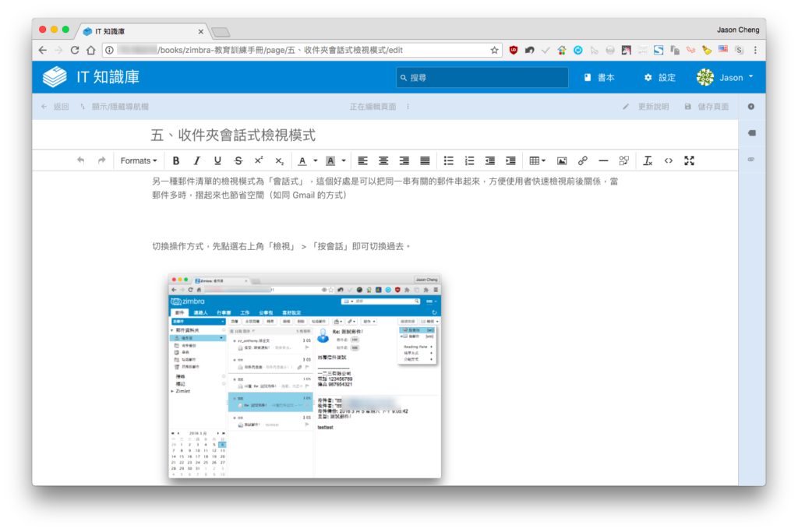Click the 返回 back link
The width and height of the screenshot is (798, 532).
(x=55, y=107)
